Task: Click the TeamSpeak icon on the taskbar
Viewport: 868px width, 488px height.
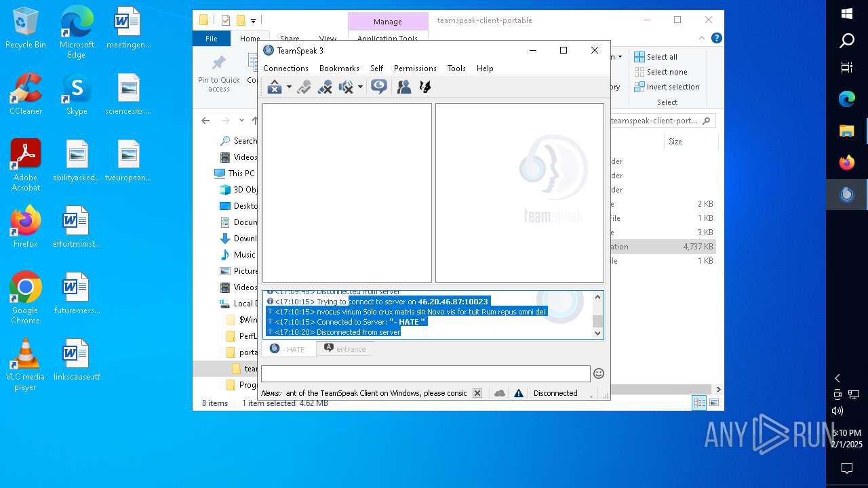Action: click(847, 195)
